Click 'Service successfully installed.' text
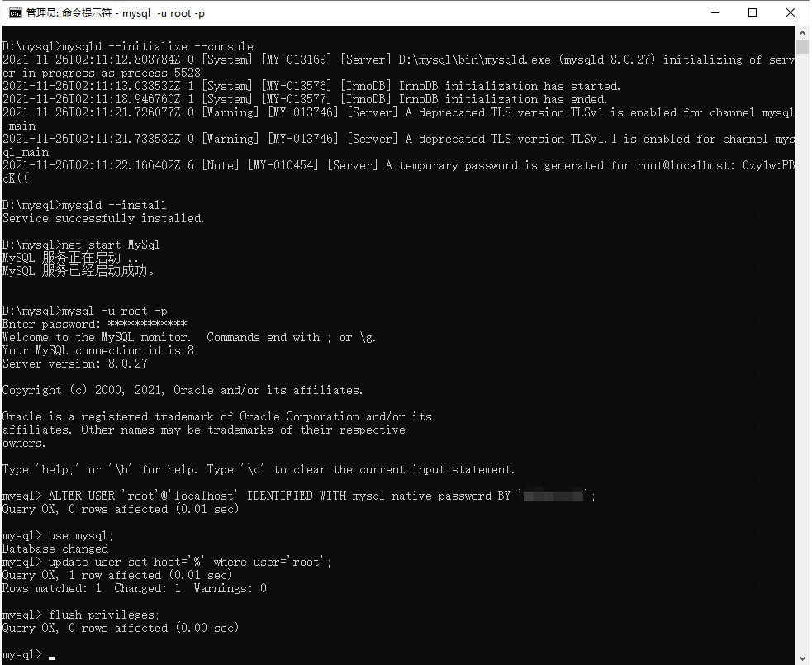The image size is (812, 665). click(x=103, y=219)
